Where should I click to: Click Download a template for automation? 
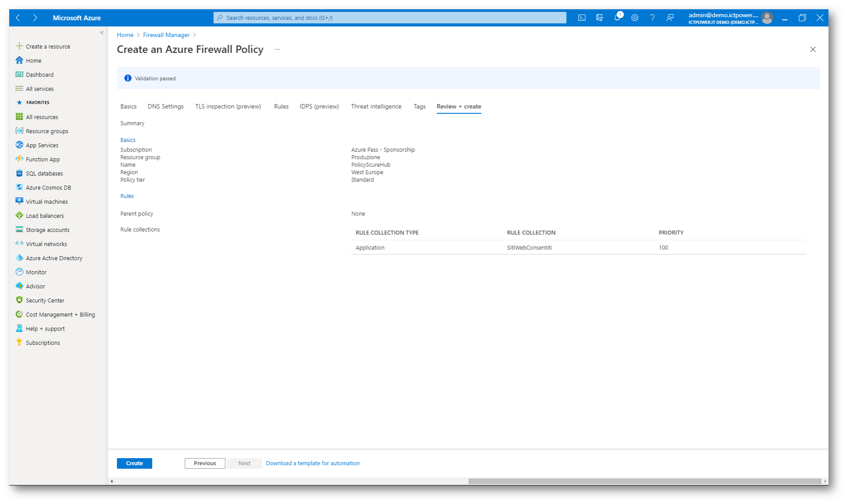coord(313,463)
